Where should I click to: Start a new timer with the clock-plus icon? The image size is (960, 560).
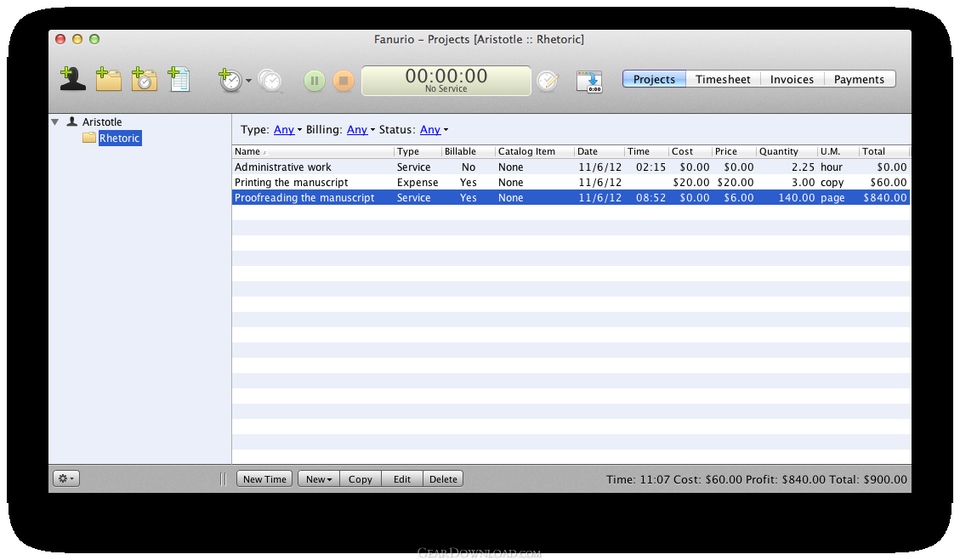[230, 80]
